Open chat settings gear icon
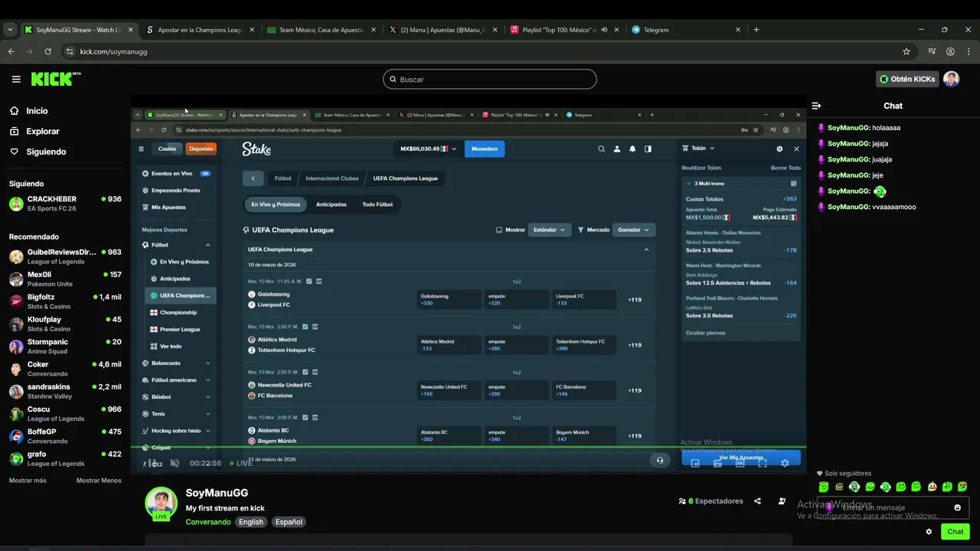 click(x=929, y=532)
